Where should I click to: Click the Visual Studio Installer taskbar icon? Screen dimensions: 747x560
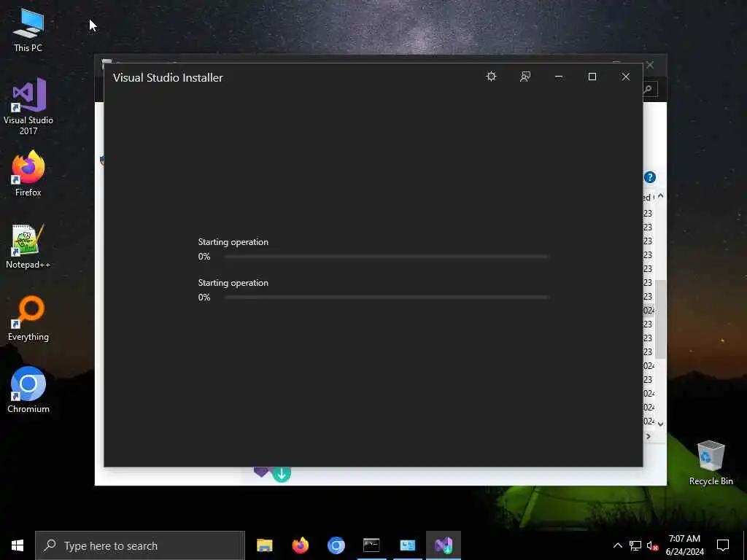click(443, 545)
